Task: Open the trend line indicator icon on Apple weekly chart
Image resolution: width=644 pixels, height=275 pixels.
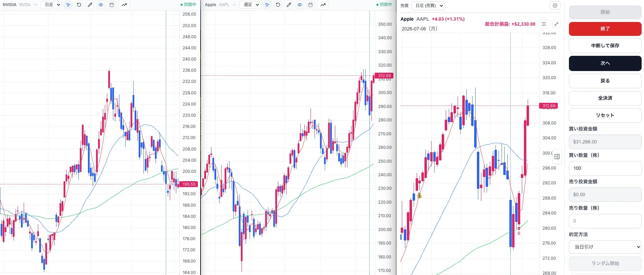Action: click(x=323, y=5)
